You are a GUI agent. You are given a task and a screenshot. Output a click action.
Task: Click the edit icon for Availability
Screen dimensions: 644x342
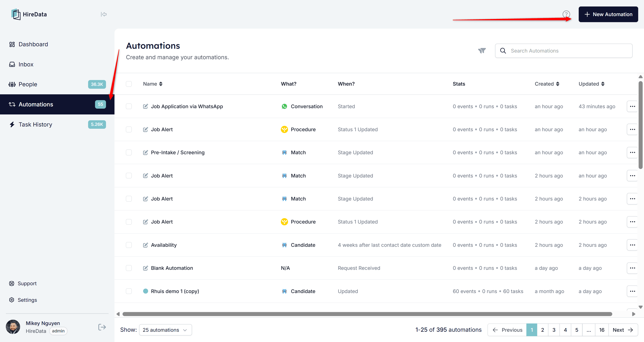[x=145, y=245]
